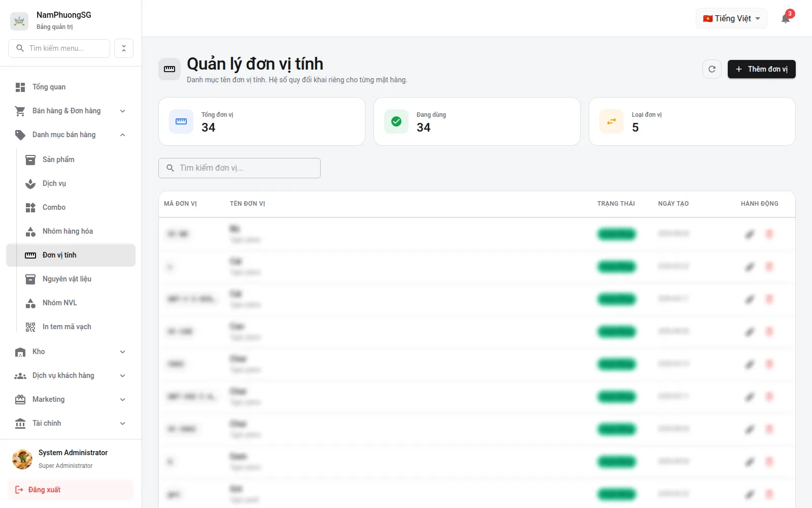This screenshot has width=812, height=508.
Task: Click the MÃ ĐƠN VỊ column header
Action: click(x=180, y=204)
